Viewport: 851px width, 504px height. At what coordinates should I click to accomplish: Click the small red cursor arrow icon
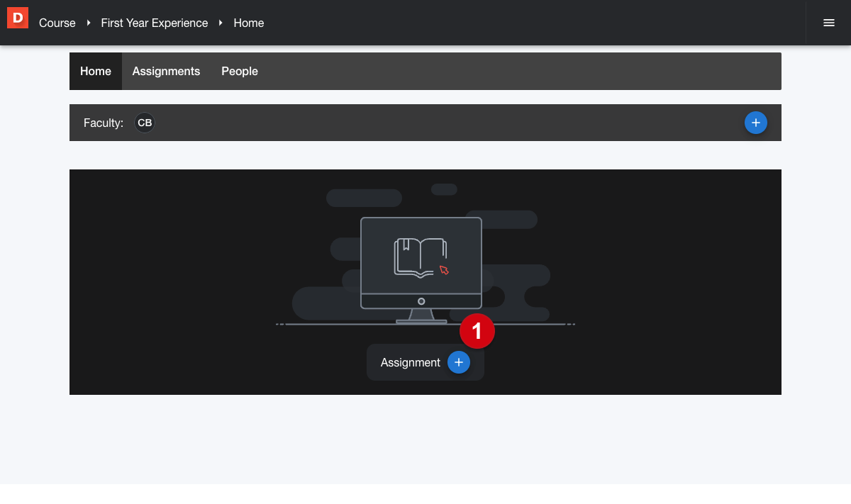(x=444, y=269)
